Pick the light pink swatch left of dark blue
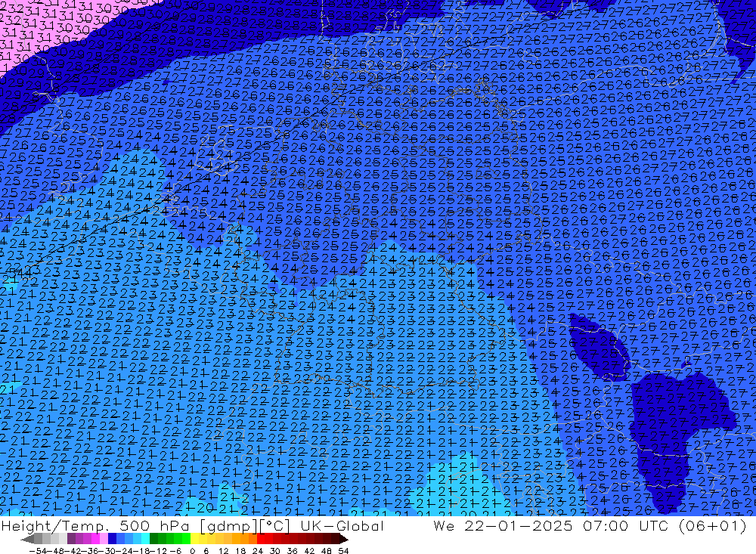The height and width of the screenshot is (554, 756). click(104, 540)
